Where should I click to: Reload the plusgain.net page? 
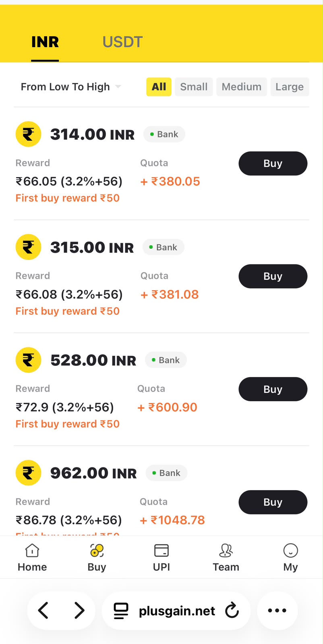pos(232,611)
